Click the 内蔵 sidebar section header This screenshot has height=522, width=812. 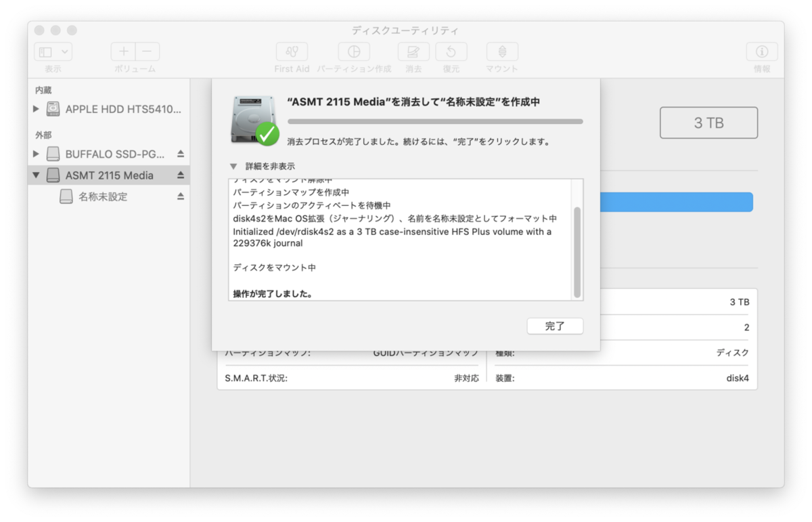click(x=43, y=90)
